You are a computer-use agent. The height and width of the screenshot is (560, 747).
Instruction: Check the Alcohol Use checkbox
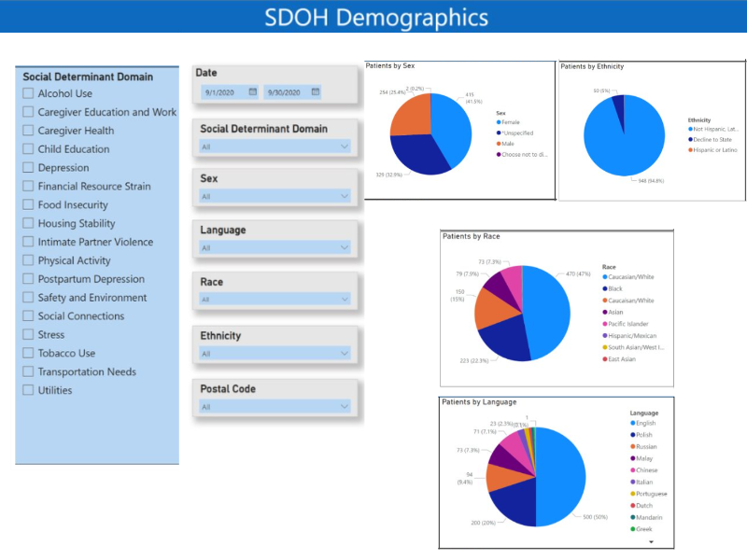coord(28,93)
